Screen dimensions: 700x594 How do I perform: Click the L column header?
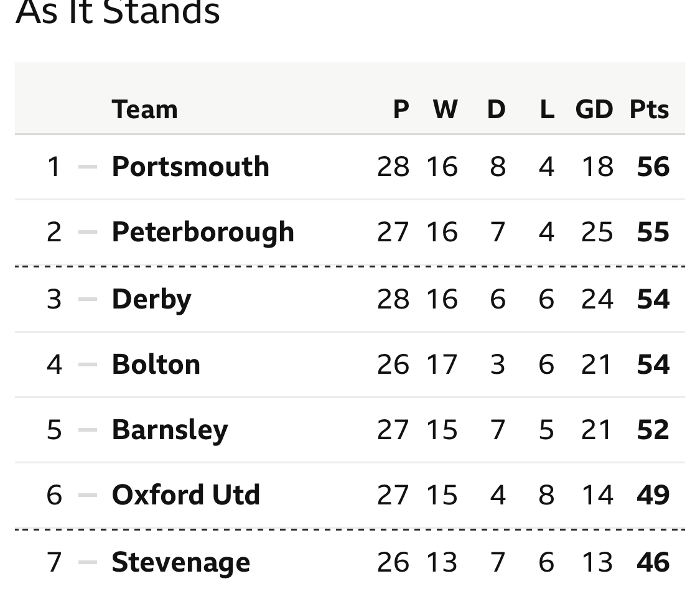548,109
